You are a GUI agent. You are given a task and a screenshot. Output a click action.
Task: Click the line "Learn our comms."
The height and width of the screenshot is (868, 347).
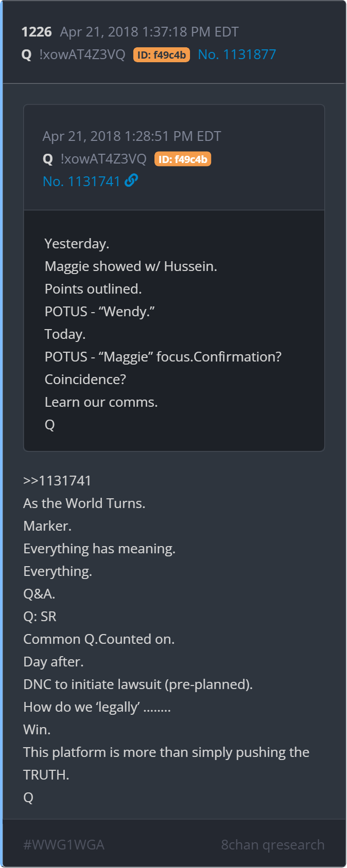click(x=101, y=402)
